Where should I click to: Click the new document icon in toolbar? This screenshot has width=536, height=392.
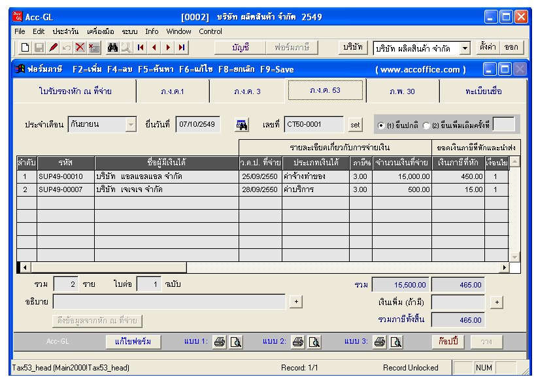click(x=25, y=48)
